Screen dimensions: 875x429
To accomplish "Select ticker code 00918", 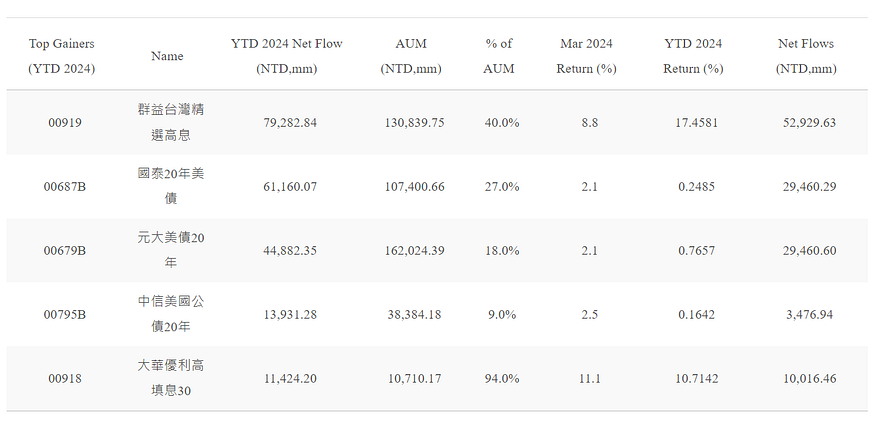I will pos(65,379).
